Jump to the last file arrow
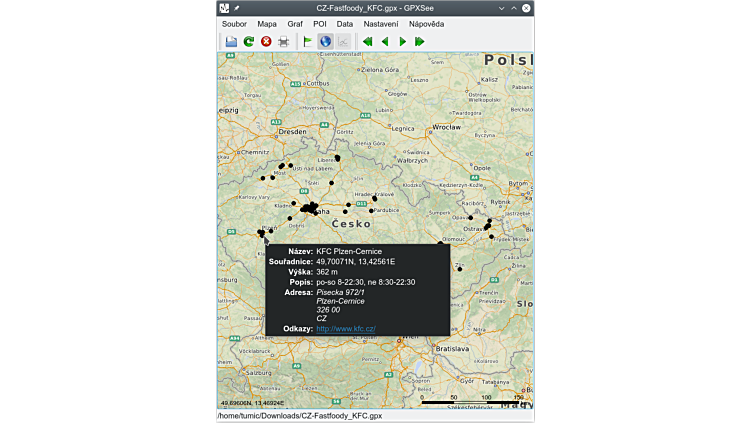This screenshot has width=752, height=423. [419, 42]
